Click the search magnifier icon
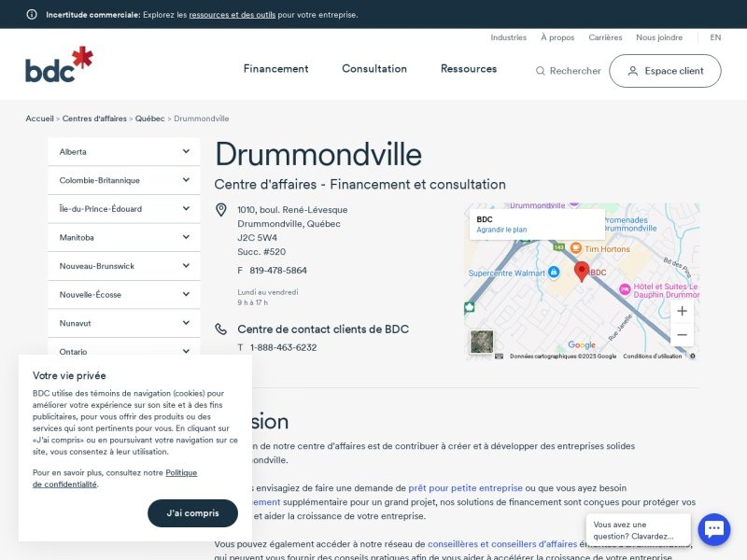 point(541,71)
